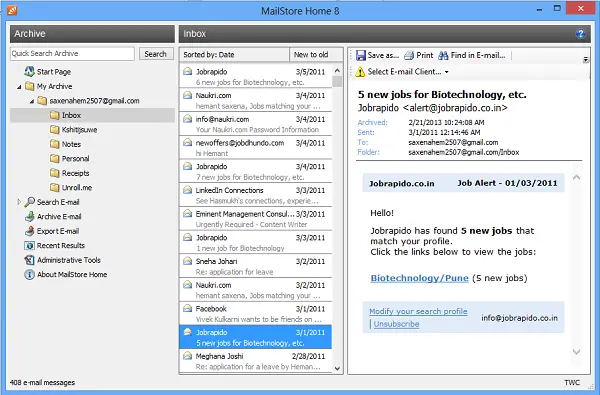Click message body scroll down arrow
The width and height of the screenshot is (600, 395).
click(576, 351)
